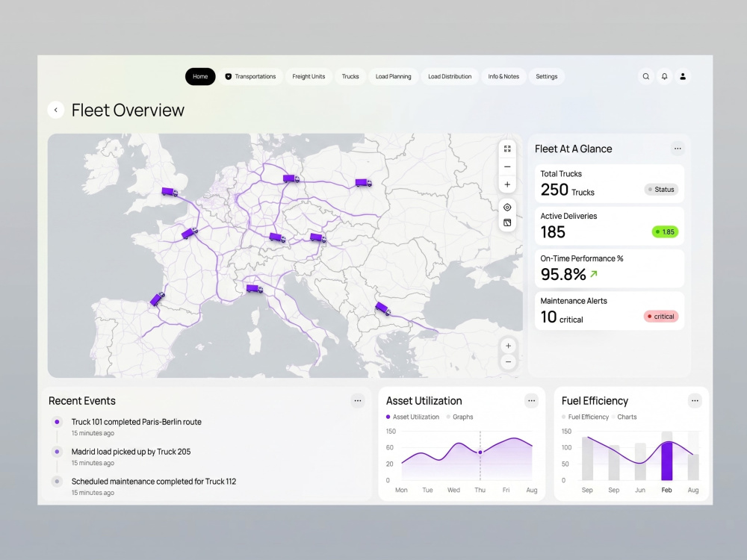Switch to the Transportations tab
The image size is (747, 560).
pyautogui.click(x=250, y=76)
